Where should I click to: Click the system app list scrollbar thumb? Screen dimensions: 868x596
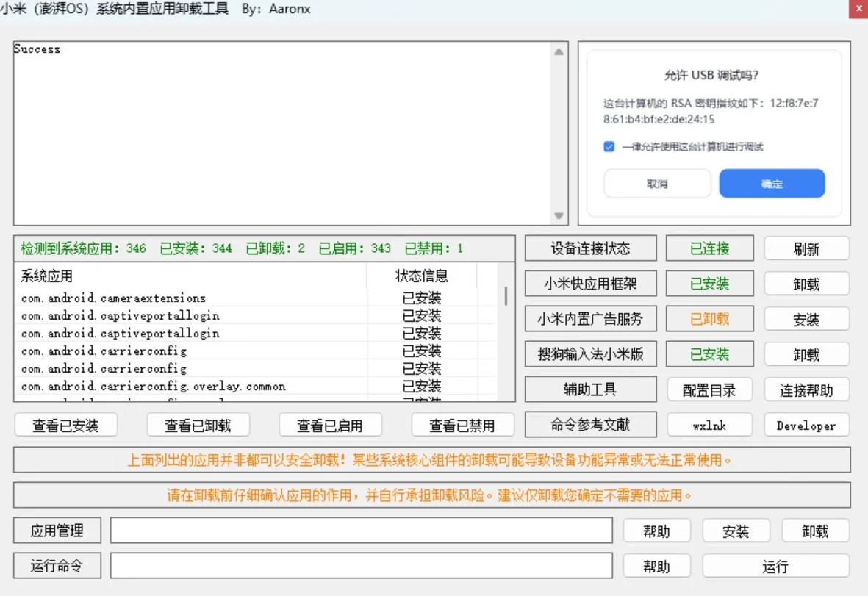[x=506, y=295]
